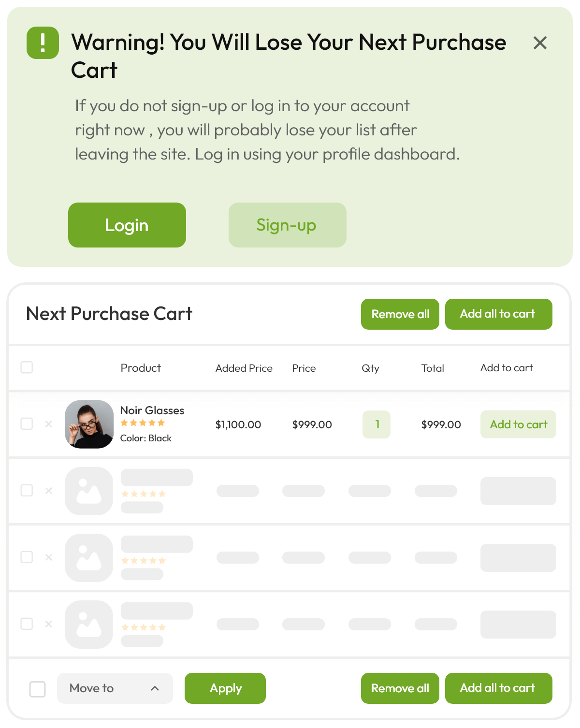
Task: Close the warning banner with X icon
Action: [x=540, y=43]
